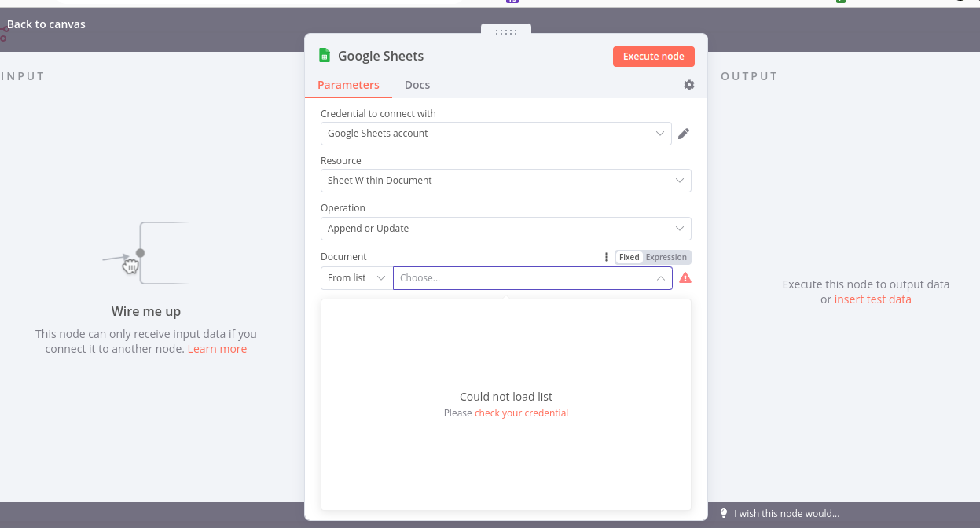Open node settings gear icon

(689, 85)
